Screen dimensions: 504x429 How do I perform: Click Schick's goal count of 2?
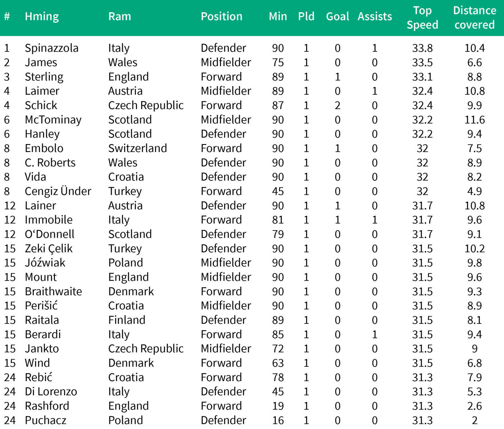tap(337, 105)
